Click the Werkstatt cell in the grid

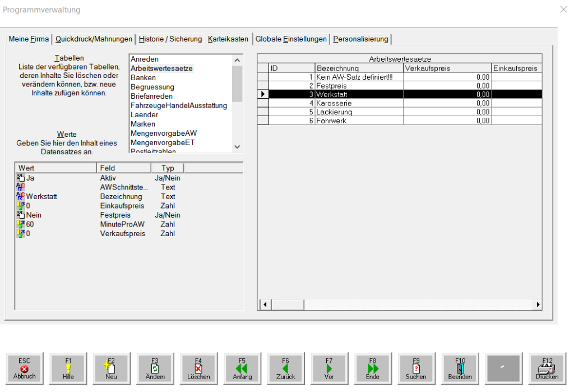(359, 94)
